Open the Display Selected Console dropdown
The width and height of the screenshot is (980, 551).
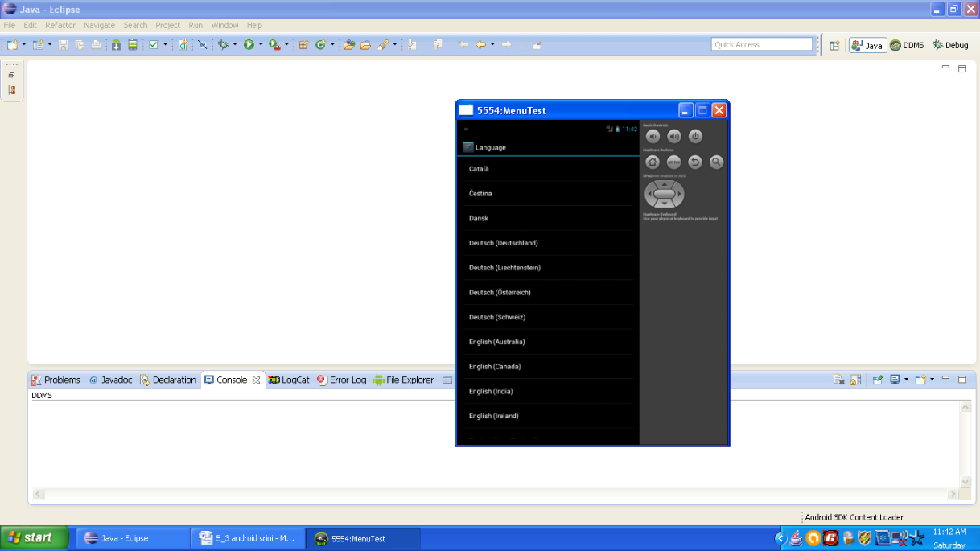[907, 380]
